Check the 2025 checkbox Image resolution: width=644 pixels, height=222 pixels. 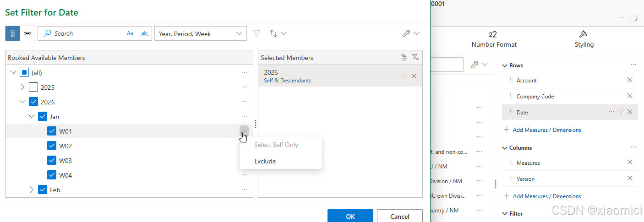point(33,87)
